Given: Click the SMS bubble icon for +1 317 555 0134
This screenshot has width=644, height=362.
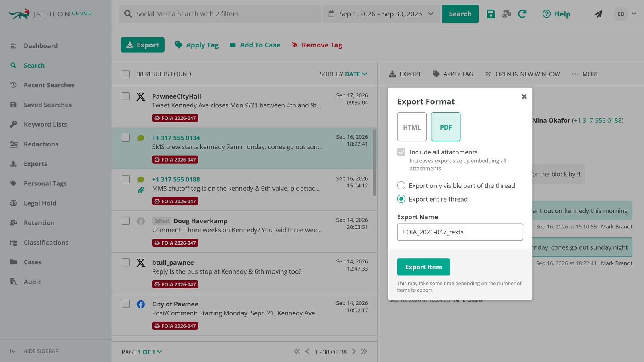Looking at the screenshot, I should pos(141,138).
